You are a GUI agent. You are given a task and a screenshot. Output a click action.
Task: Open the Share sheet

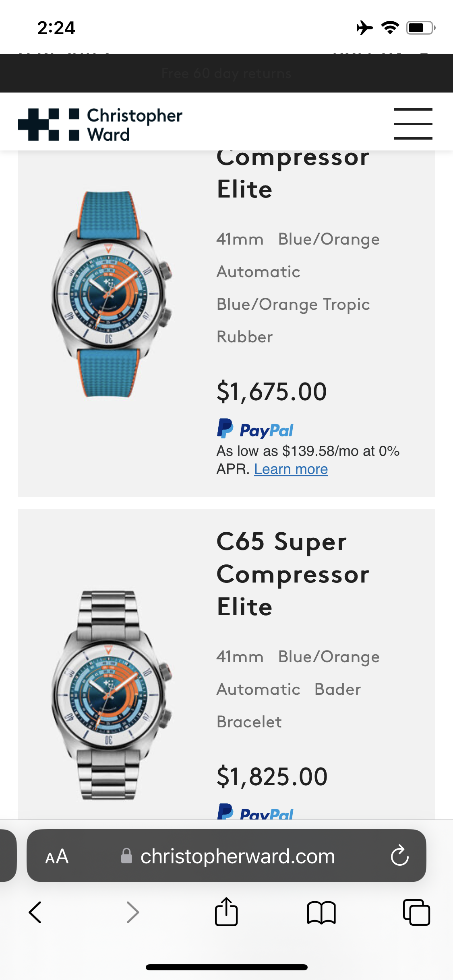click(226, 912)
